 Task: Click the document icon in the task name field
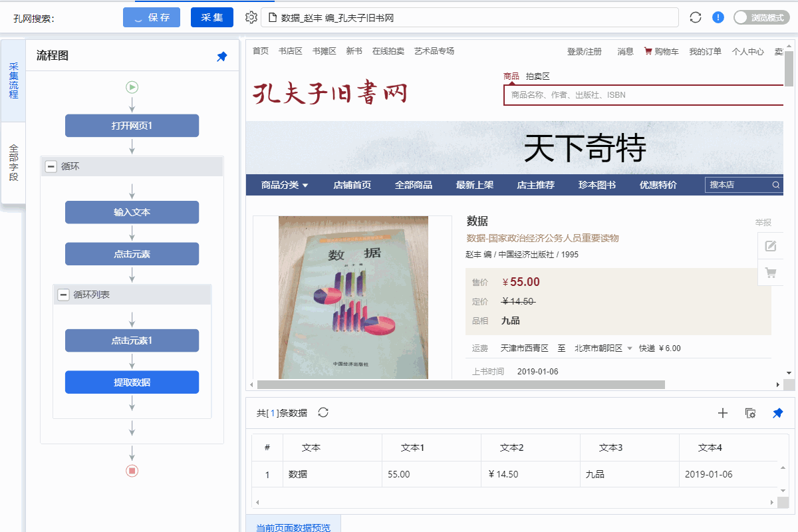coord(273,17)
